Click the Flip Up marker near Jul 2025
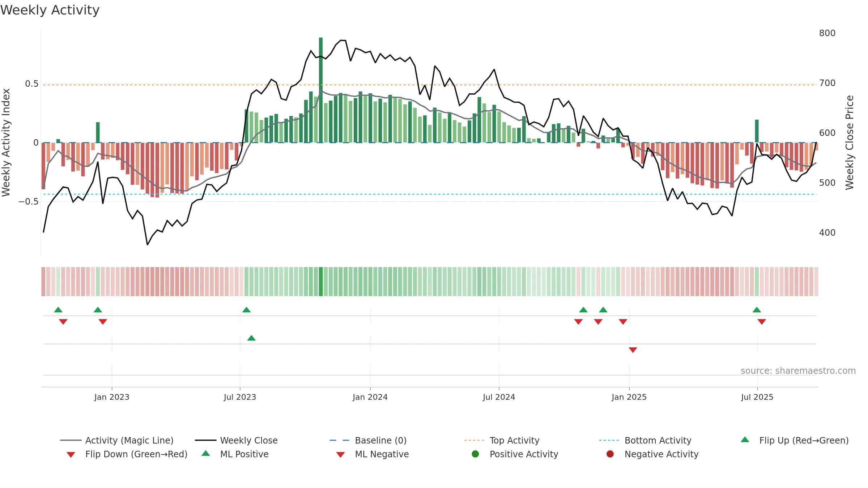868x488 pixels. (757, 310)
